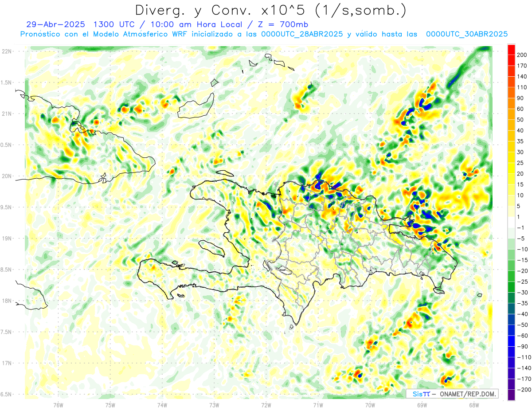Click the colorbar value '-170'
The width and height of the screenshot is (532, 411).
click(524, 379)
